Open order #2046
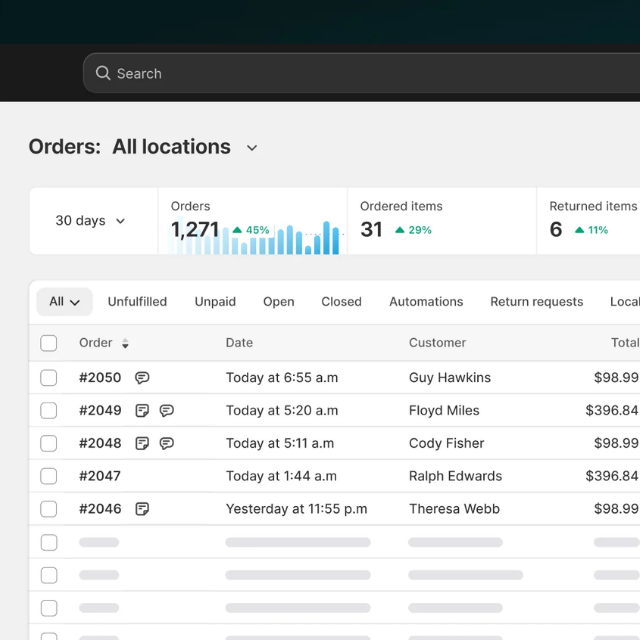640x640 pixels. point(100,509)
